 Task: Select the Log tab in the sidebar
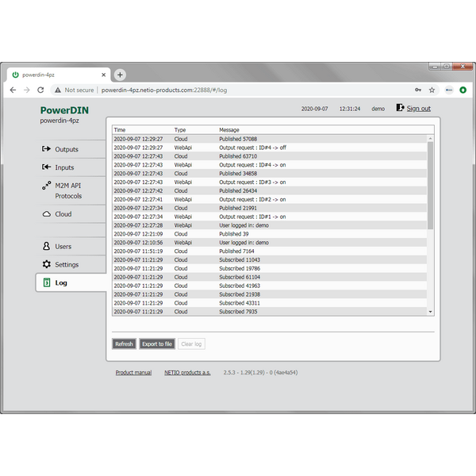60,282
